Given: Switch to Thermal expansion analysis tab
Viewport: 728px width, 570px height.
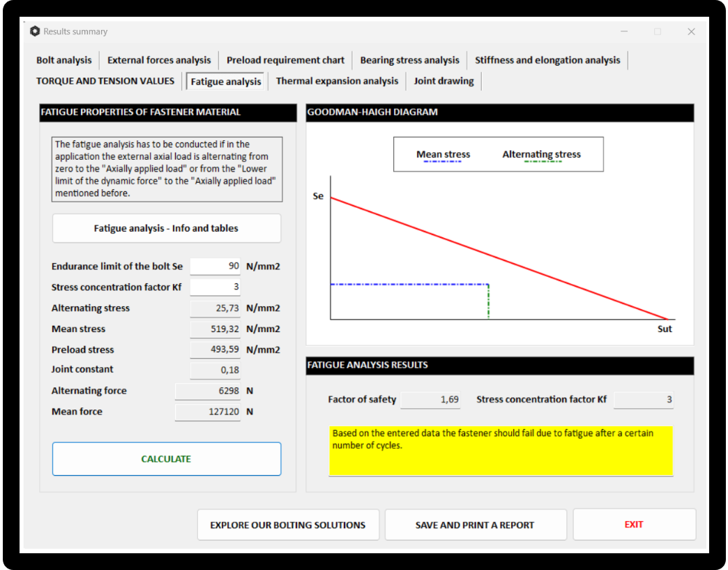Looking at the screenshot, I should click(337, 82).
